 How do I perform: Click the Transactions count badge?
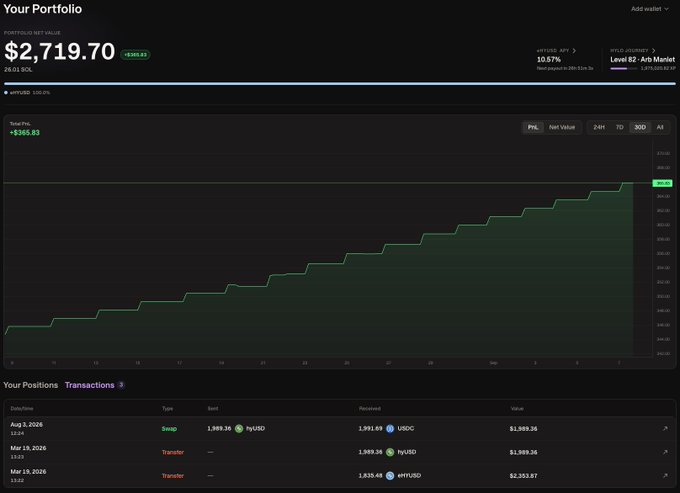pos(121,385)
